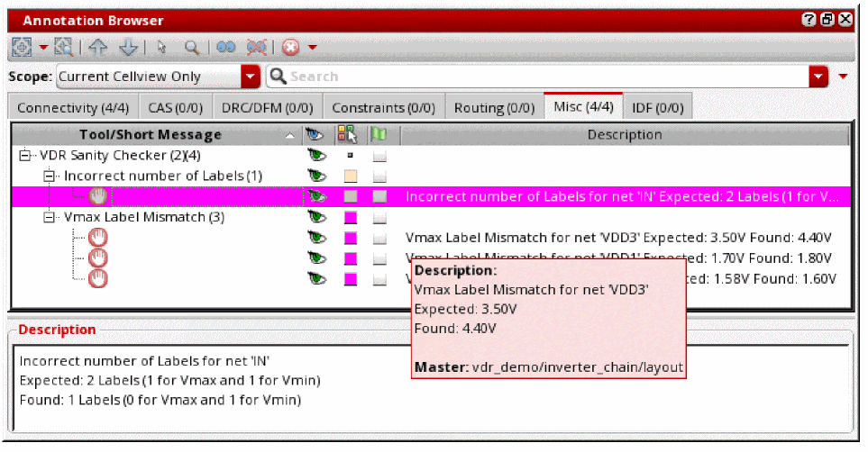Screen dimensions: 868x452
Task: Toggle visibility eye for Incorrect number of Labels
Action: point(316,176)
